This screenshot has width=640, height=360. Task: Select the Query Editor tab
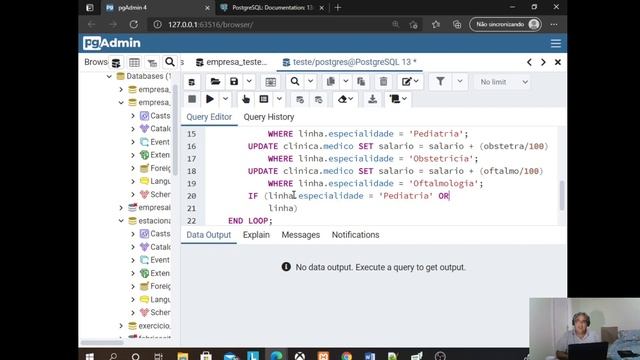(209, 117)
